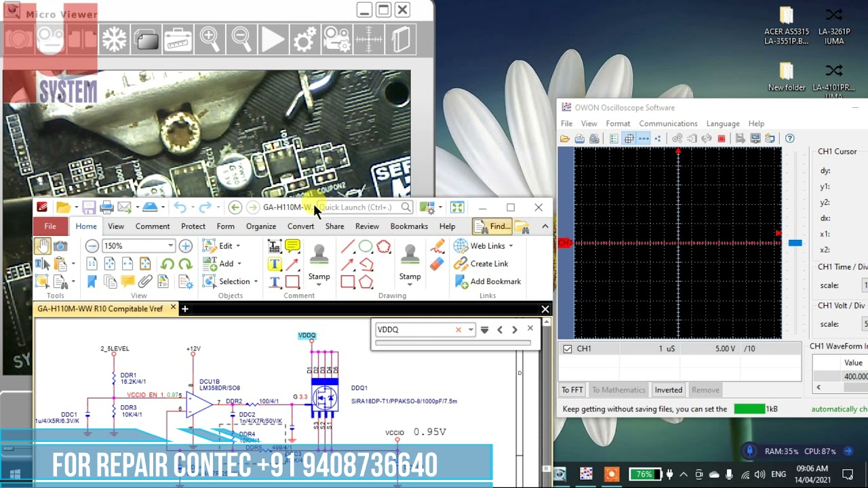
Task: Open the 150% zoom level dropdown
Action: (x=171, y=246)
